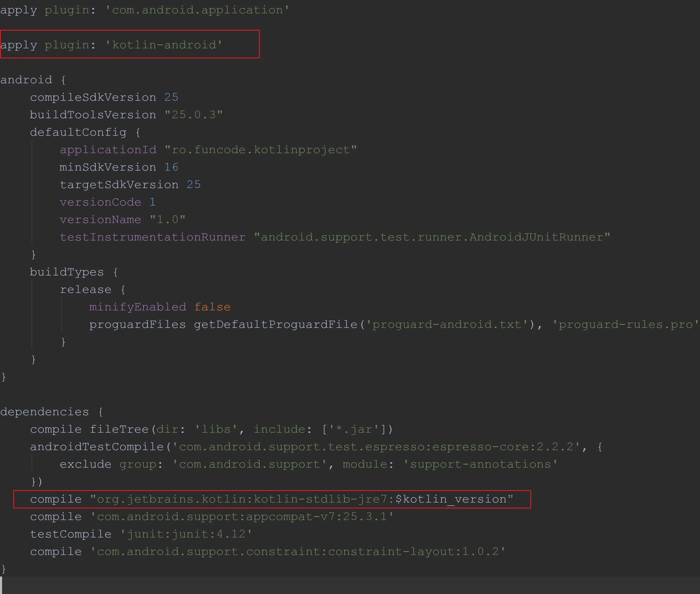Click the false value of minifyEnabled
The height and width of the screenshot is (594, 700).
click(212, 307)
